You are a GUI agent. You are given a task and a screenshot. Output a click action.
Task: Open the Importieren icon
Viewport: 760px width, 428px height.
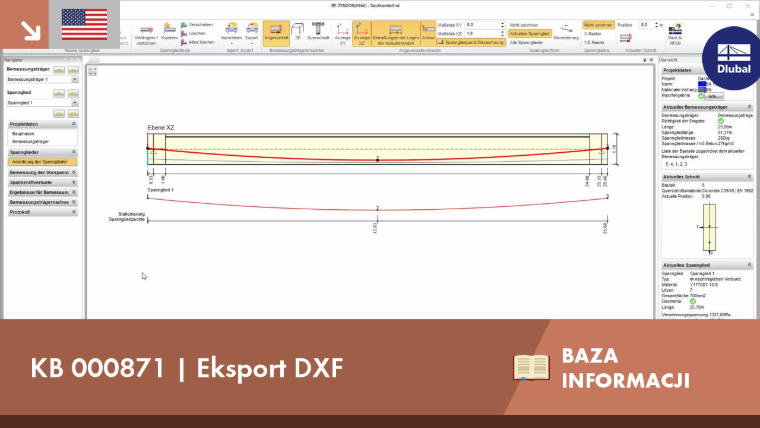point(231,32)
